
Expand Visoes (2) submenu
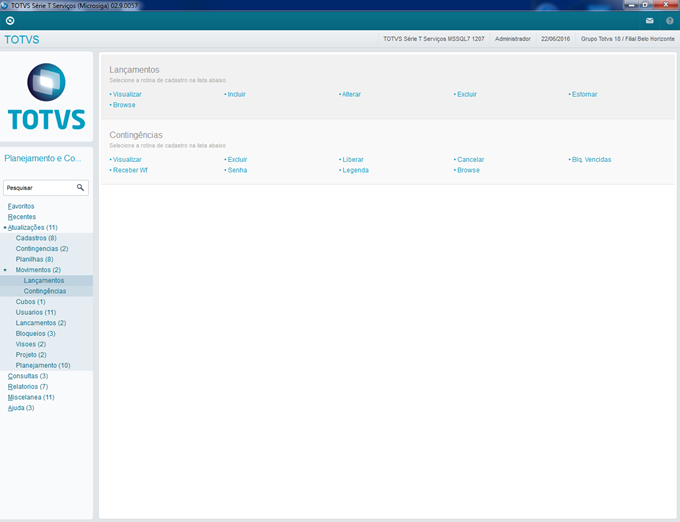pos(31,344)
